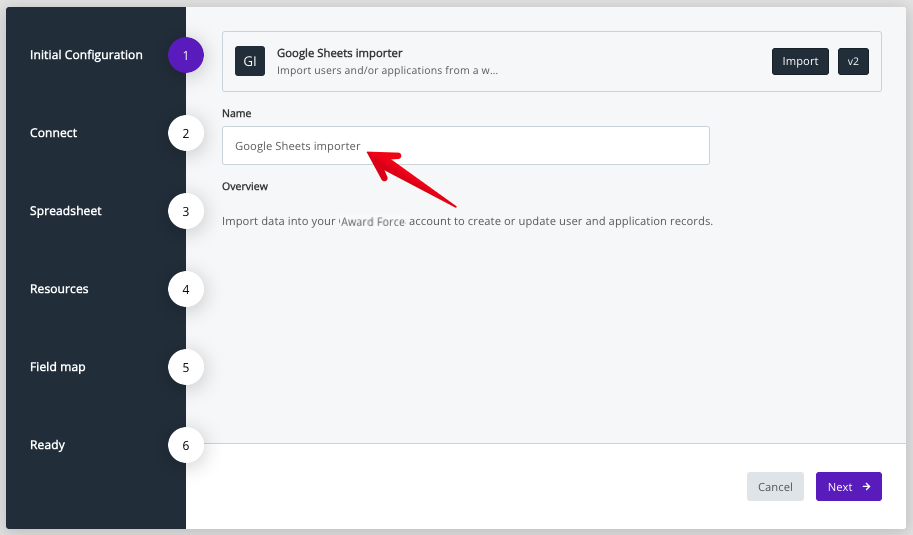Click the 'Import data into your' overview sentence
The image size is (913, 535).
[x=467, y=221]
